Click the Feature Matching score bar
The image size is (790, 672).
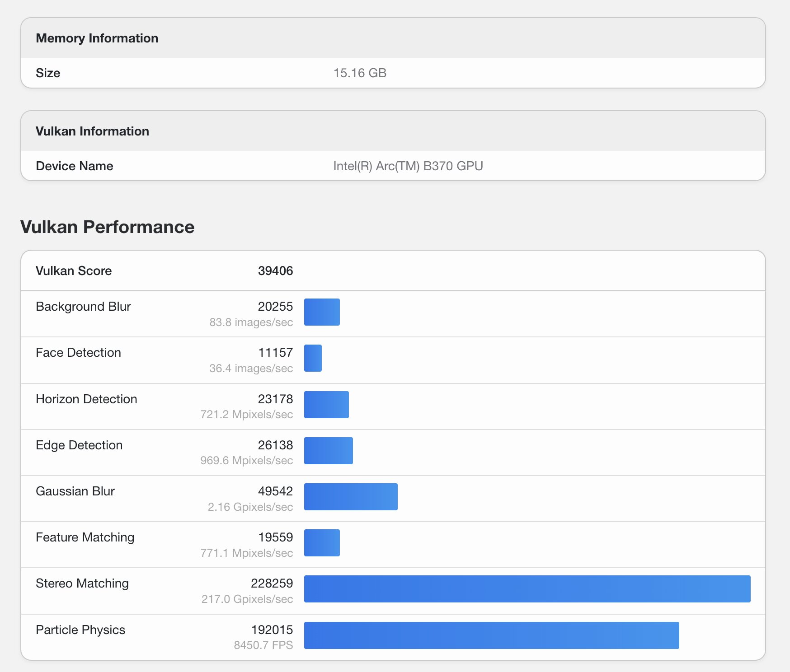point(322,543)
